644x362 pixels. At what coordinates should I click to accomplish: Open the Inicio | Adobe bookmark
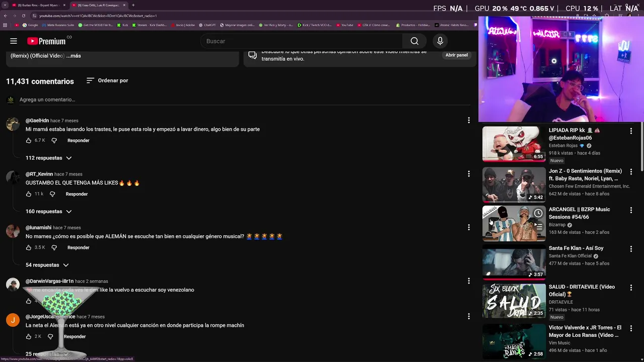tap(183, 25)
